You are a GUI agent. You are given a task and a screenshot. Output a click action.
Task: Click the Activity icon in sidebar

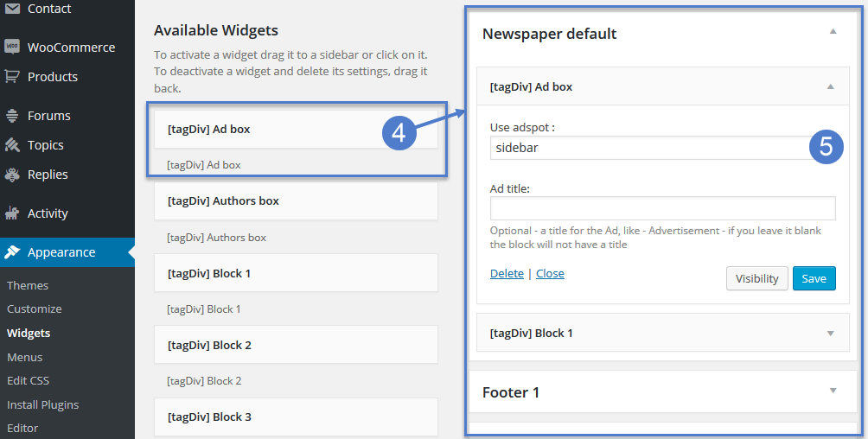[x=12, y=213]
